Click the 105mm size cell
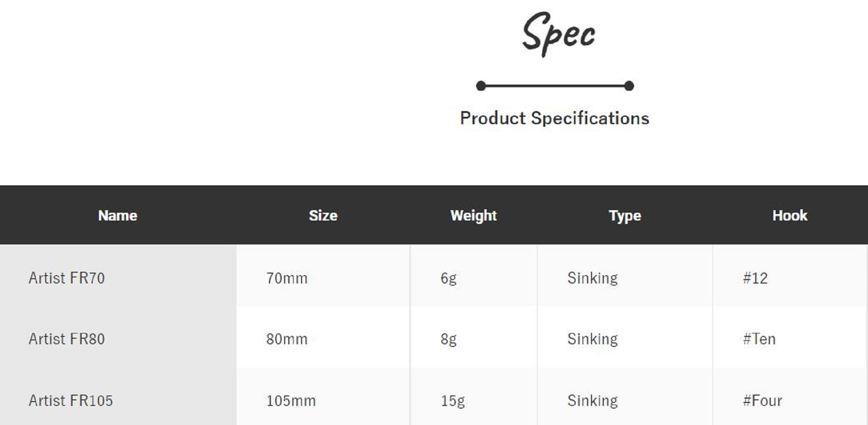Screen dimensions: 868x425 pyautogui.click(x=291, y=400)
